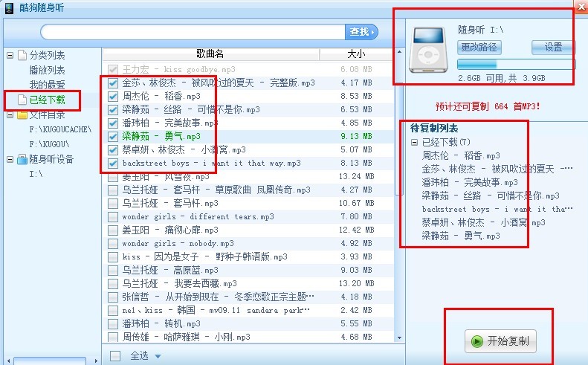The width and height of the screenshot is (588, 365).
Task: Click the 分类列表 document icon
Action: pos(21,56)
